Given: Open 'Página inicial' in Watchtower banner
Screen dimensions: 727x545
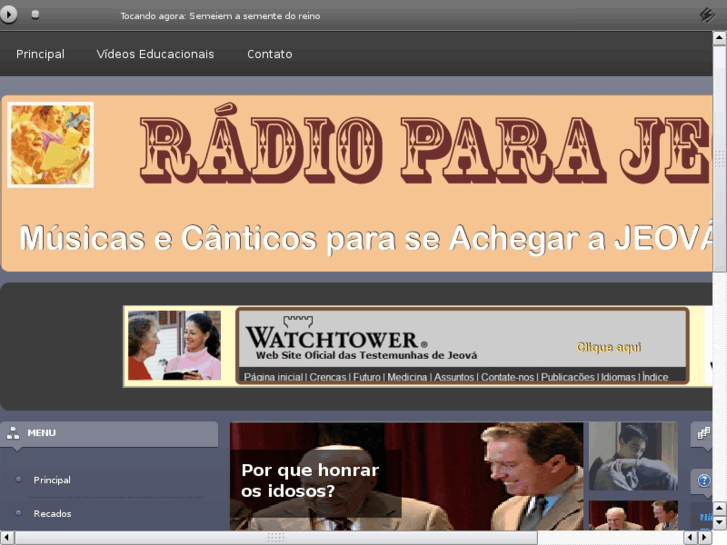Looking at the screenshot, I should [273, 377].
